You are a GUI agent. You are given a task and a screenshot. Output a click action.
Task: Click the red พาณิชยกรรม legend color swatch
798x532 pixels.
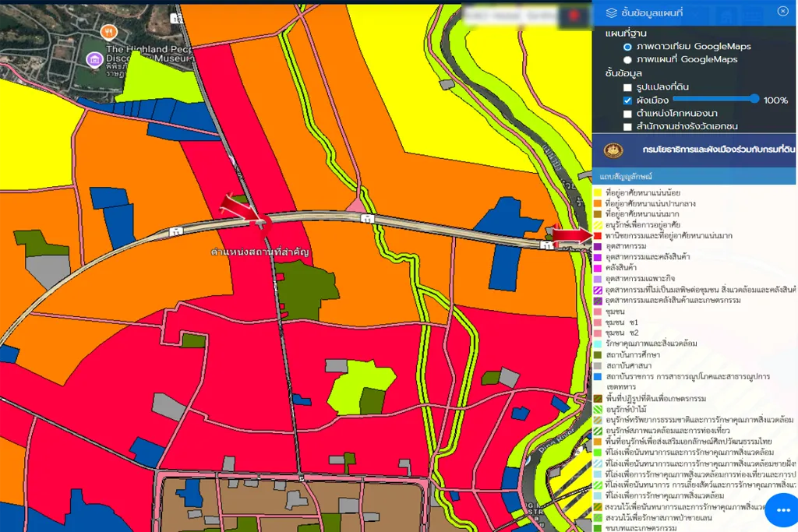tap(598, 235)
